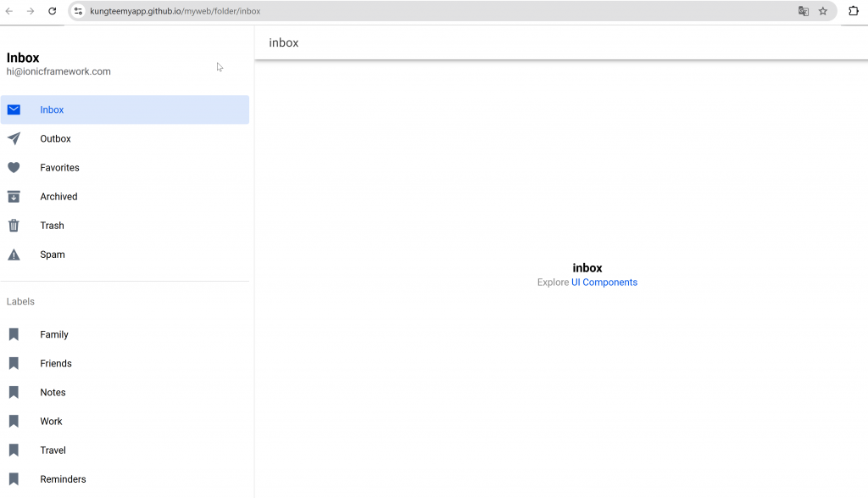Click the translate page icon

803,11
